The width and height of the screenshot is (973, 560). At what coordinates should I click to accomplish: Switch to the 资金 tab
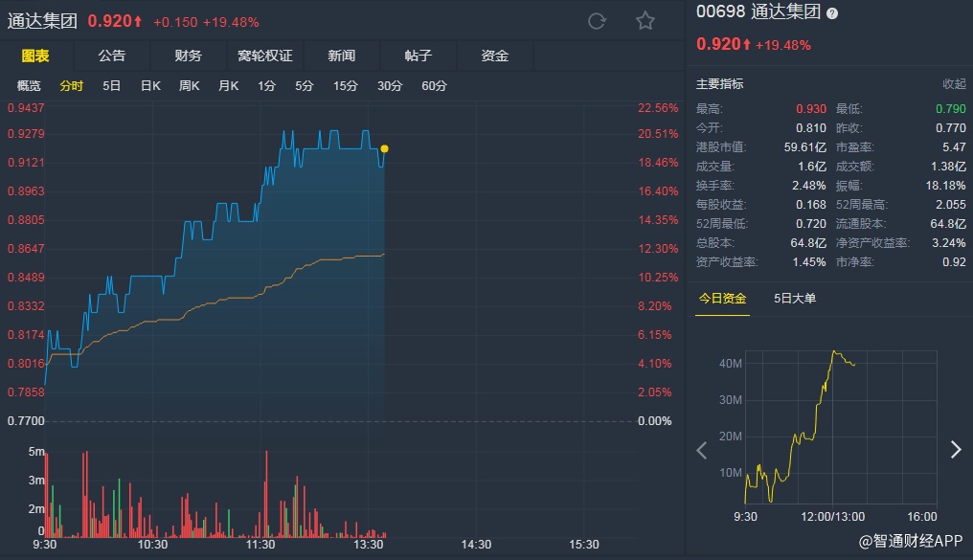[495, 56]
